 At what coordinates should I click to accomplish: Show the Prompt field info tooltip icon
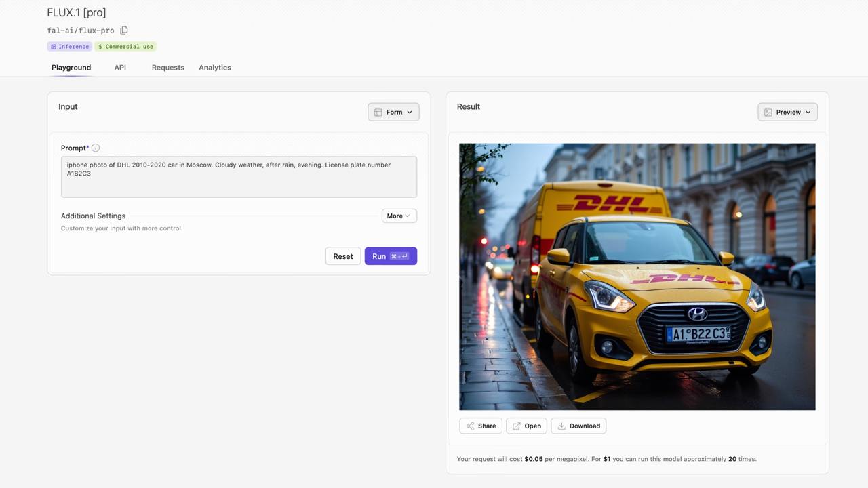coord(96,148)
